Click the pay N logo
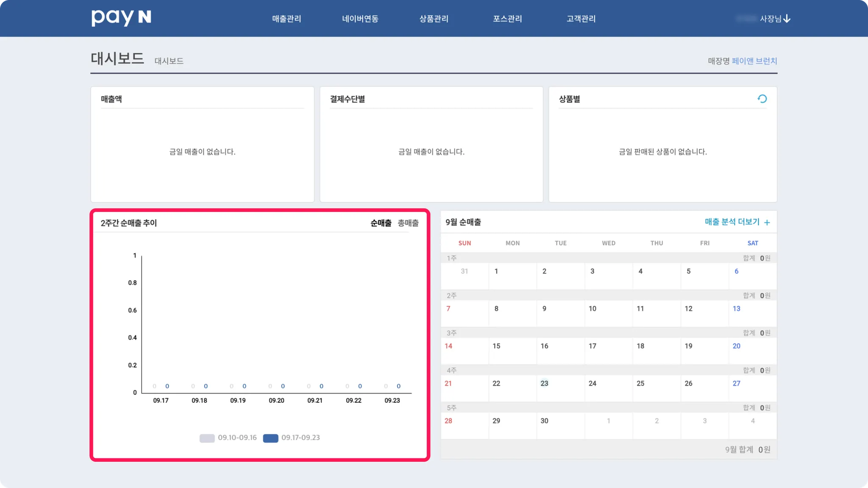The image size is (868, 488). click(121, 18)
